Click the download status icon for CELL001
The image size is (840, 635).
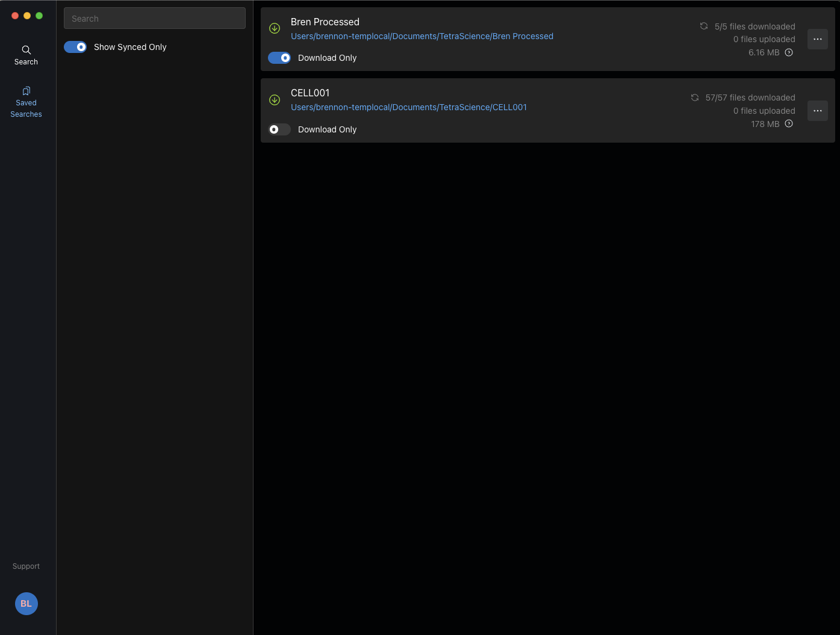tap(275, 100)
